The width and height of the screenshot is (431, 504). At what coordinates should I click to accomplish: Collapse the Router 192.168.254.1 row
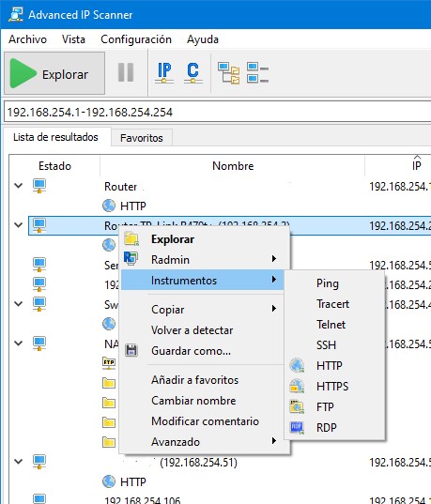point(19,186)
